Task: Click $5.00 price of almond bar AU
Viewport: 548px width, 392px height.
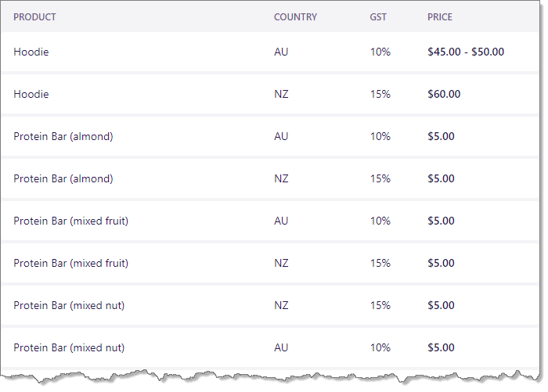Action: pyautogui.click(x=441, y=137)
